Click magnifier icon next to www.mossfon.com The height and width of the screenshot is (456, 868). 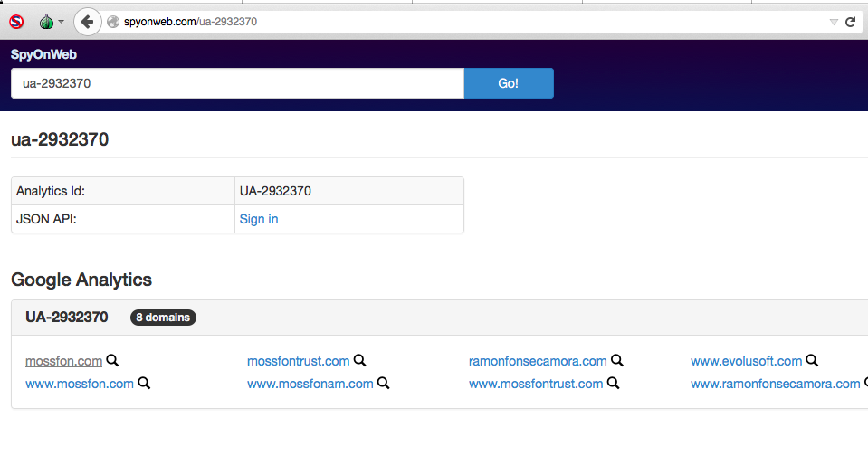point(144,383)
